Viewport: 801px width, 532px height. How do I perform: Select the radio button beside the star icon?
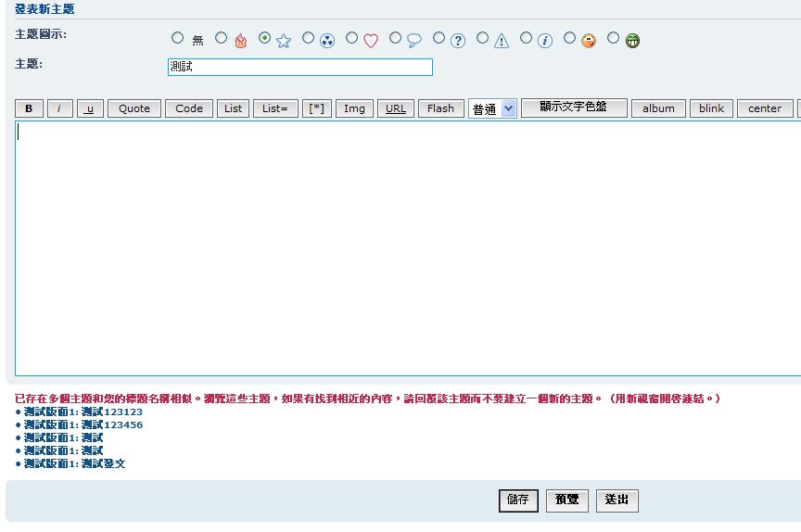[x=265, y=38]
